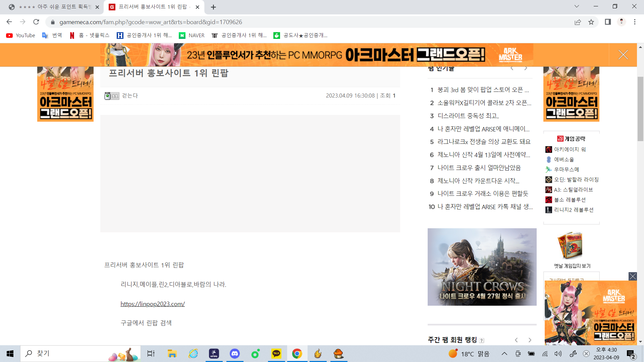The width and height of the screenshot is (644, 362).
Task: Open A3: 스틸얼라이브 guide
Action: [569, 190]
